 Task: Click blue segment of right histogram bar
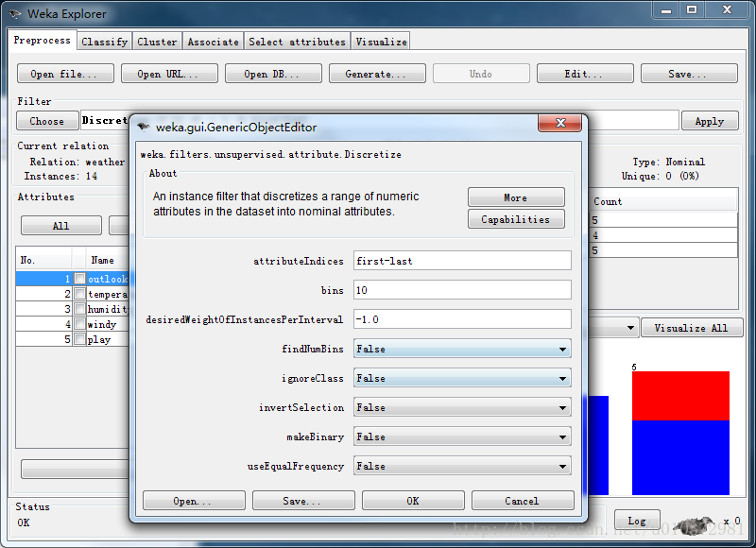pyautogui.click(x=680, y=457)
